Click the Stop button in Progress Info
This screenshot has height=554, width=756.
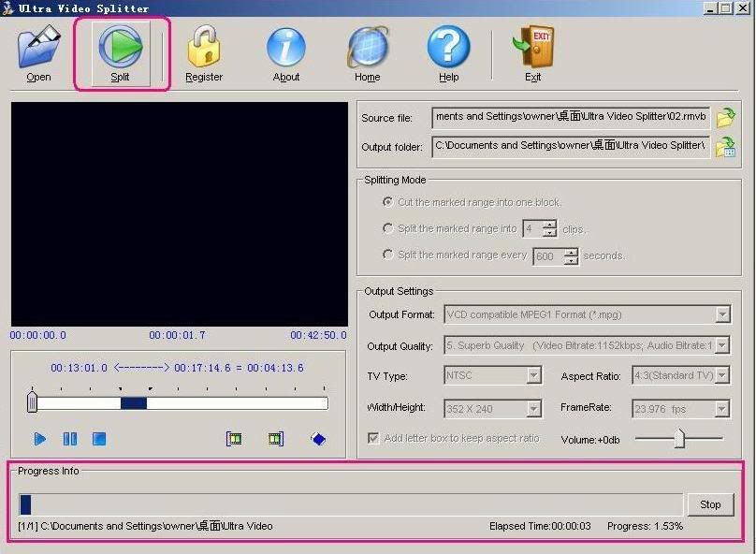coord(710,504)
